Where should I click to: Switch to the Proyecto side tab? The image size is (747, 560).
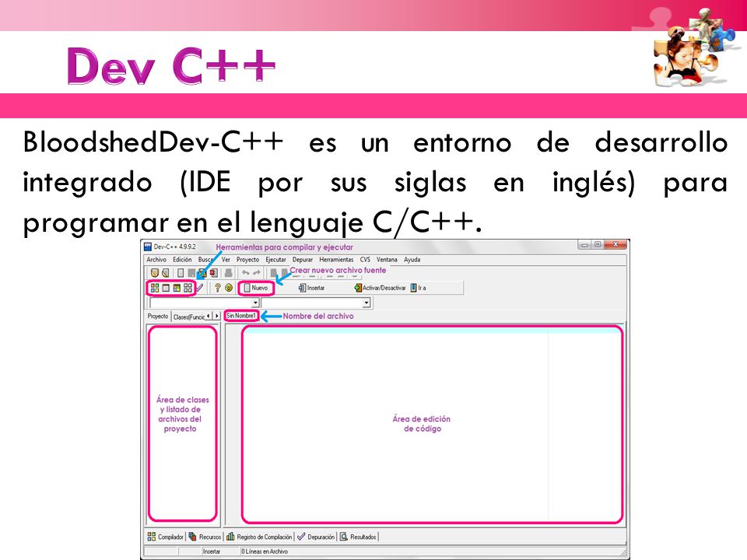pos(158,317)
